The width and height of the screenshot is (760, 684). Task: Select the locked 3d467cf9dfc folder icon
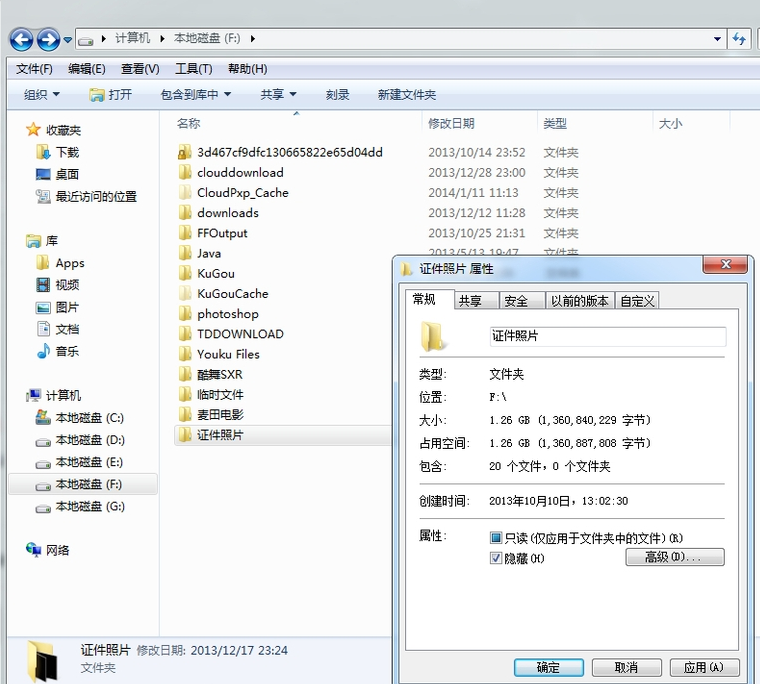tap(184, 153)
